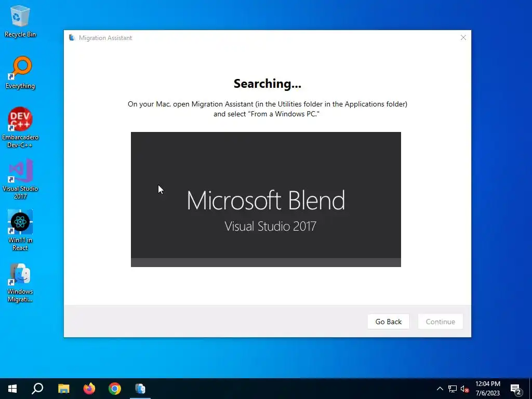Select the Embarcadero Dev-C++ desktop shortcut
532x399 pixels.
pos(20,128)
